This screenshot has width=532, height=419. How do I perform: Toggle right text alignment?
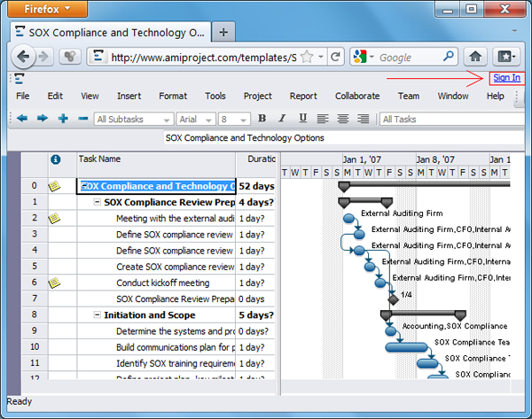[x=363, y=119]
